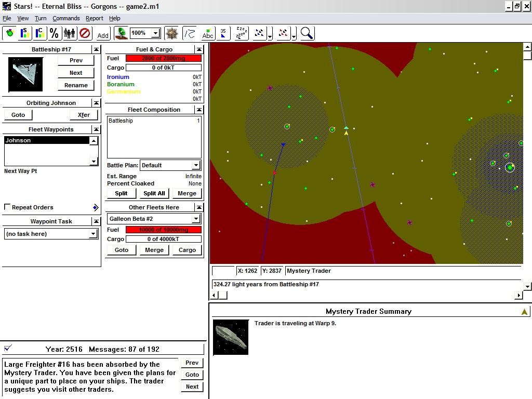
Task: Select Mineral Concentration view icon
Action: point(39,33)
